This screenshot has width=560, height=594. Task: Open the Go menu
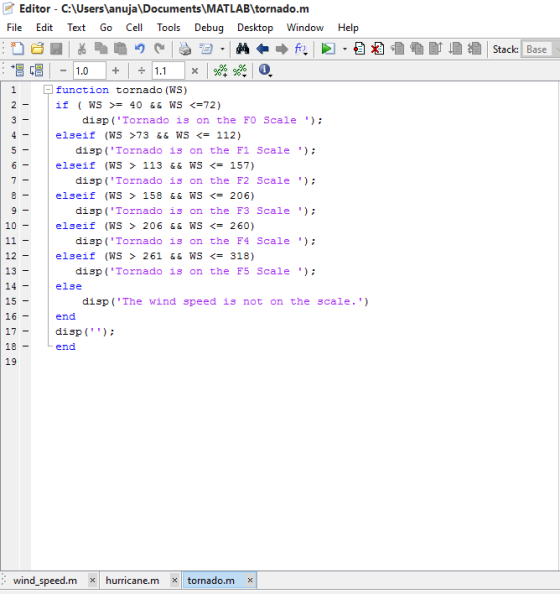tap(106, 28)
